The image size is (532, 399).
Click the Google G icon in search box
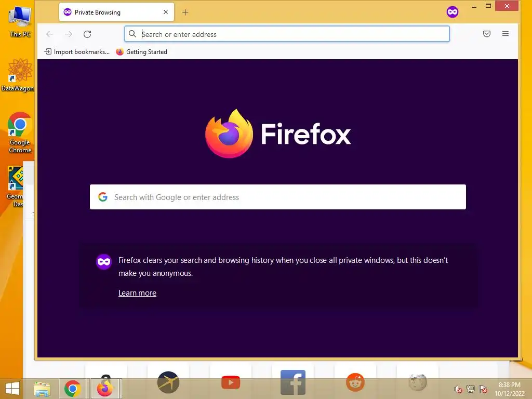pos(103,197)
